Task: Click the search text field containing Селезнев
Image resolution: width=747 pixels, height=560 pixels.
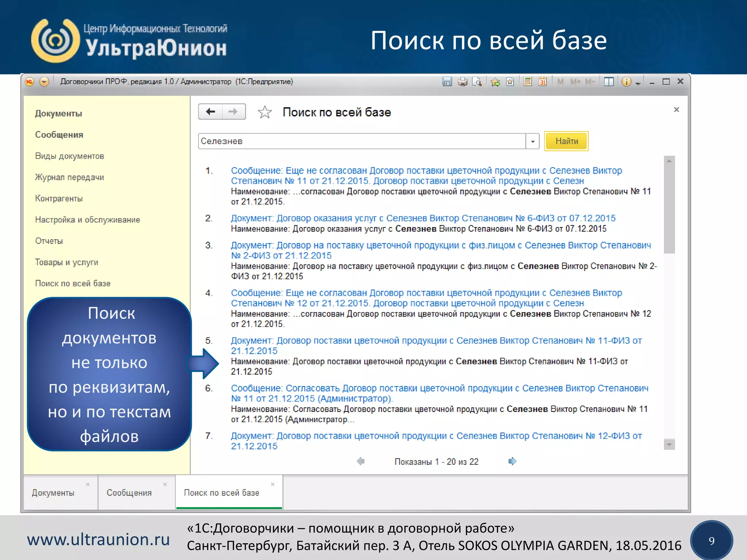Action: pos(362,141)
